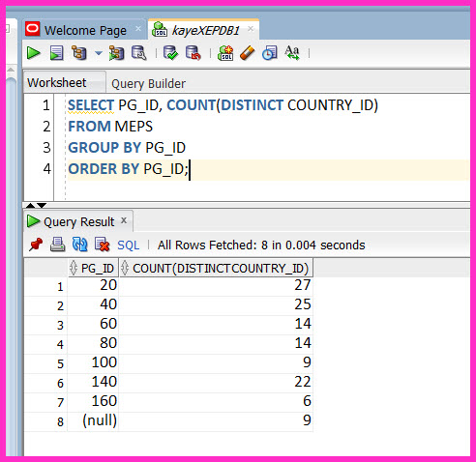476x462 pixels.
Task: Run the SQL statement with green play icon
Action: click(x=34, y=53)
